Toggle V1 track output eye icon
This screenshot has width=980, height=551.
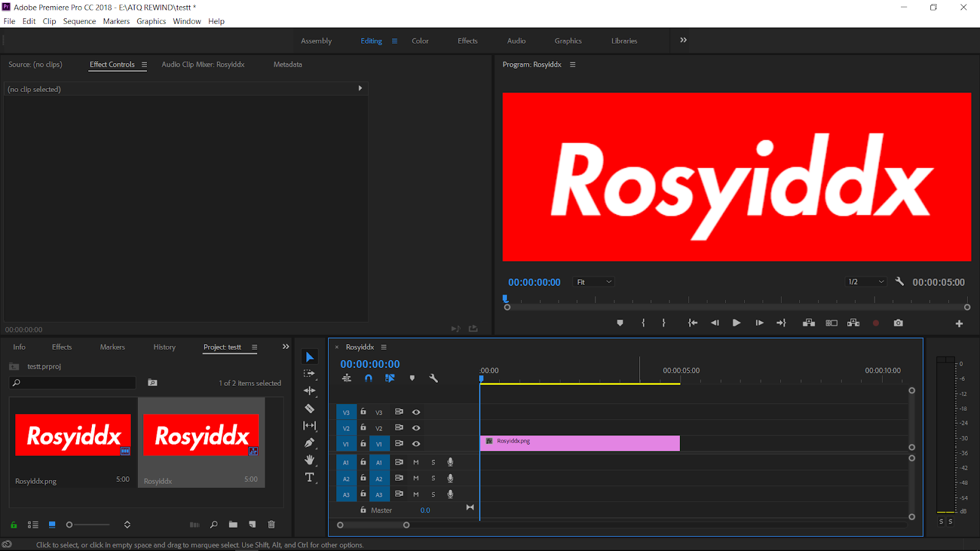tap(416, 444)
